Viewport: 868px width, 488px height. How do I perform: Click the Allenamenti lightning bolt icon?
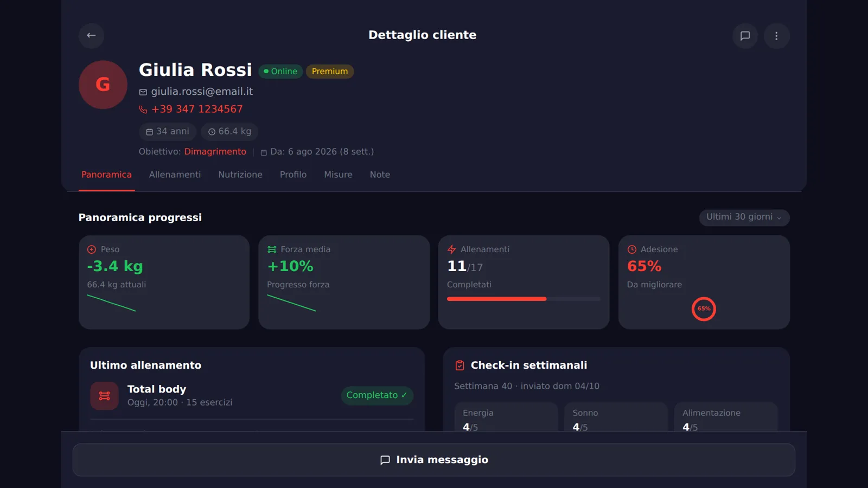tap(451, 249)
